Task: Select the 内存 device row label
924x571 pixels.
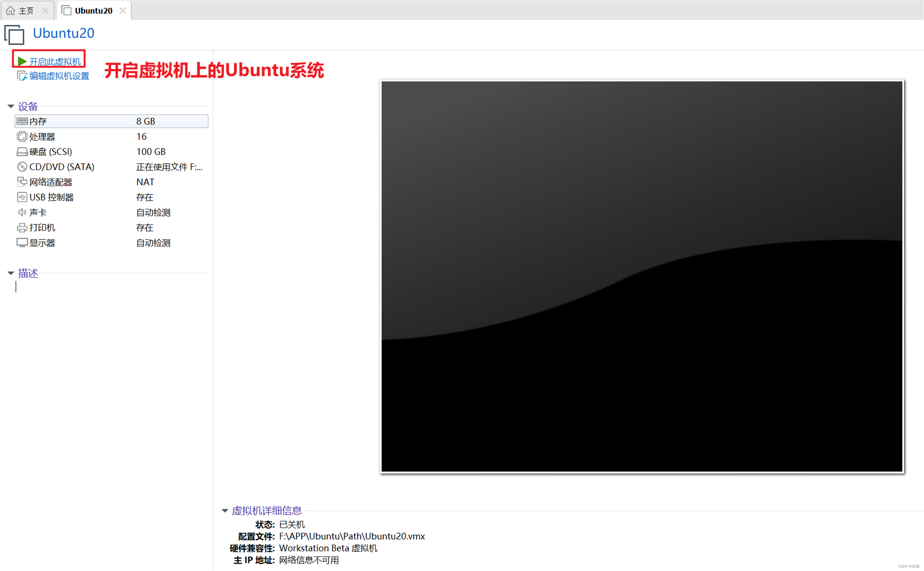Action: pos(38,121)
